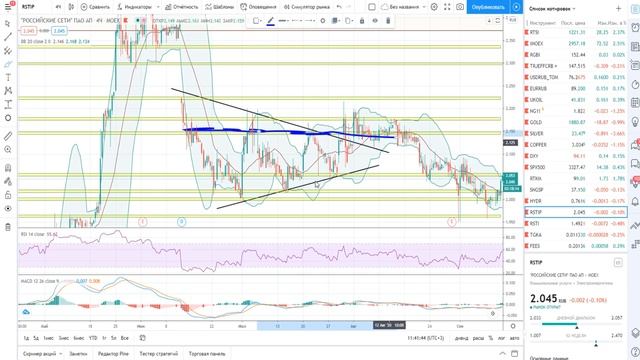The height and width of the screenshot is (360, 640).
Task: Open notifications bell in right sidebar
Action: [635, 202]
